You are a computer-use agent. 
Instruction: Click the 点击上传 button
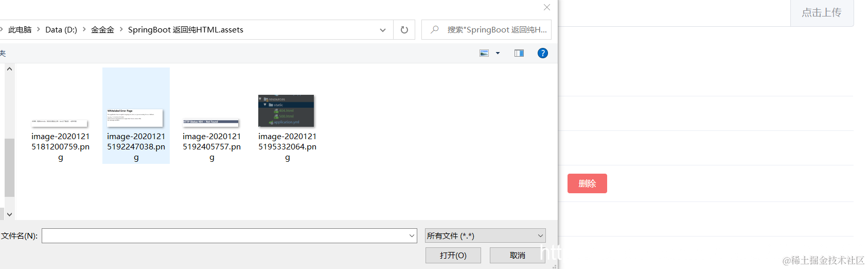click(x=822, y=13)
